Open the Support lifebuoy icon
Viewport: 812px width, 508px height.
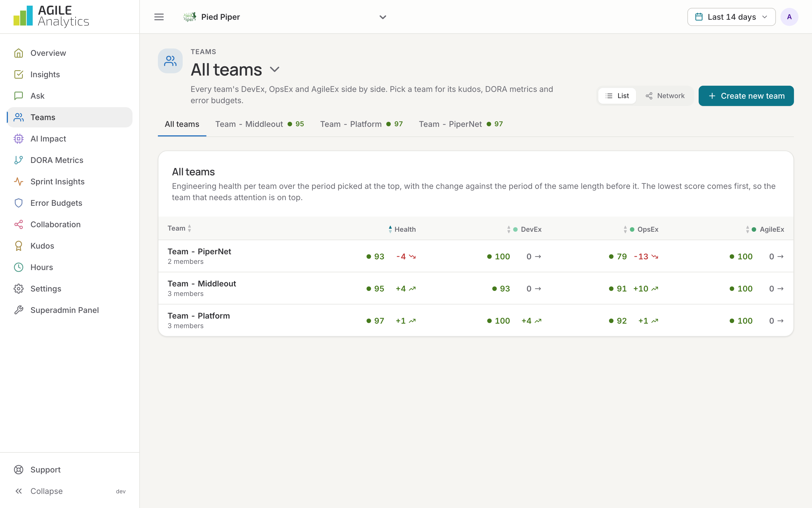(19, 470)
